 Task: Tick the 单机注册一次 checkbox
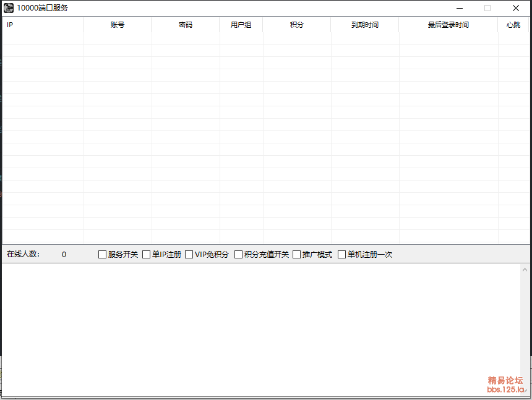click(342, 255)
